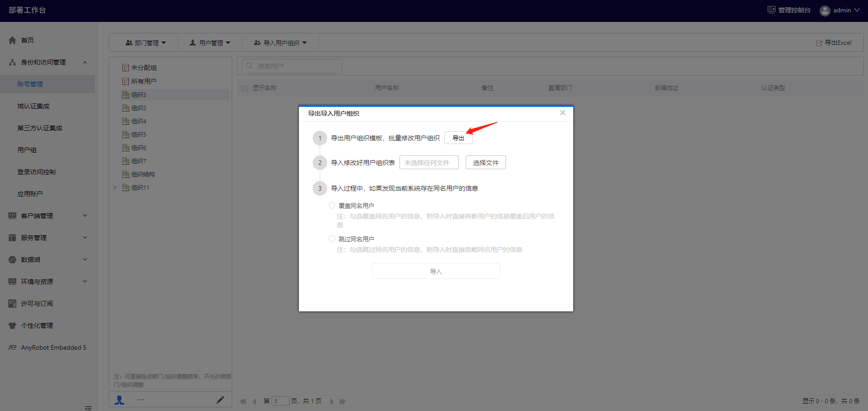Click the next page pagination icon

coord(332,401)
